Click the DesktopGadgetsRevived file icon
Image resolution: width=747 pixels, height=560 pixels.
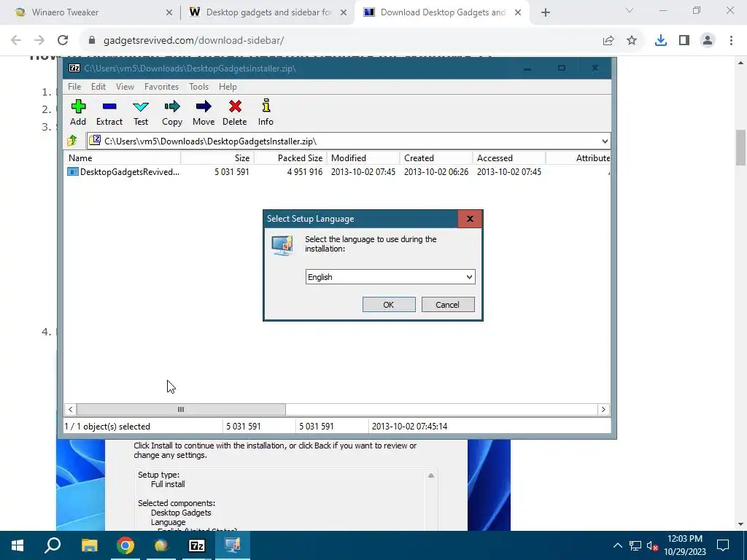point(72,172)
